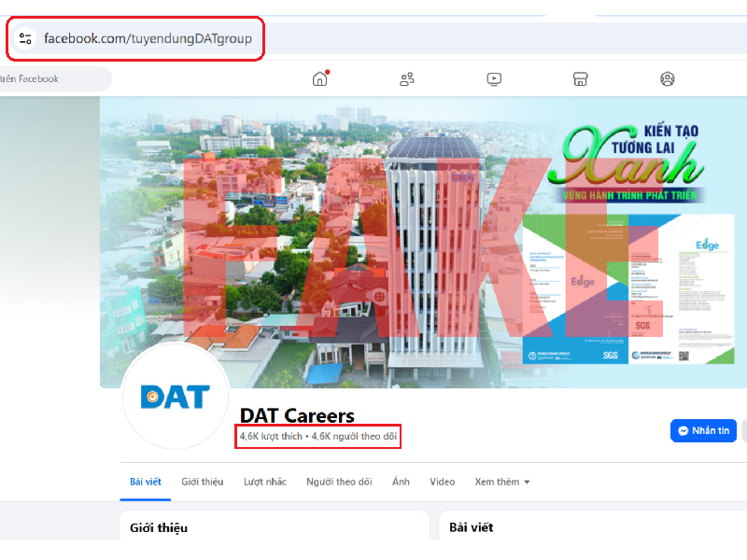Open the Marketplace storefront icon
The width and height of the screenshot is (747, 560).
click(580, 78)
